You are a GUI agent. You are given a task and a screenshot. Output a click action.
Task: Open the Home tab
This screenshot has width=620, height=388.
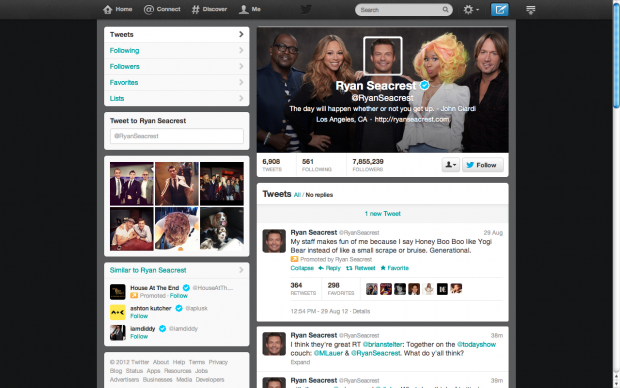point(117,9)
